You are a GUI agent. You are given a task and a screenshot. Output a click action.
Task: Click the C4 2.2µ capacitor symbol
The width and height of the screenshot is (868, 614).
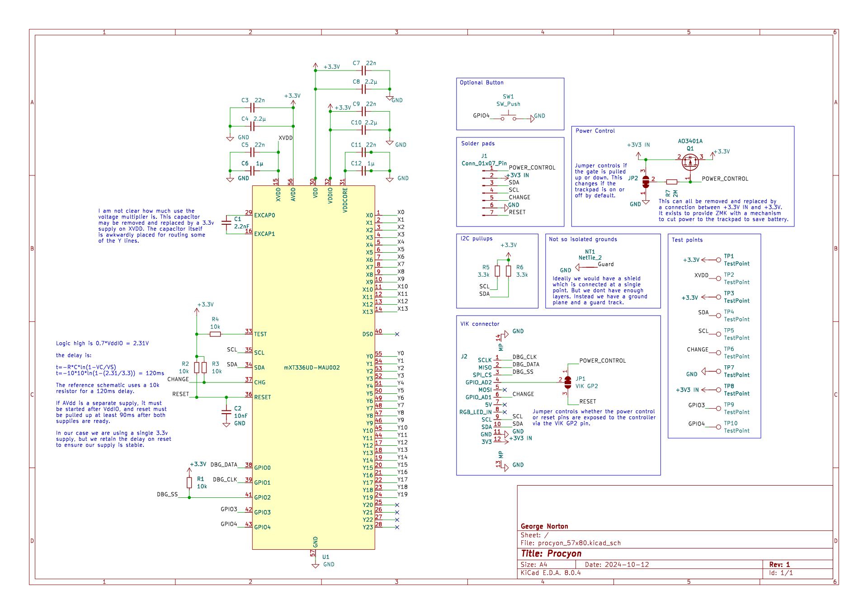click(x=252, y=126)
